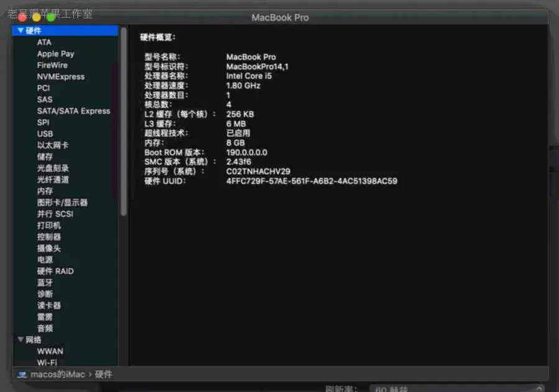Click the processor speed 1.80 GHz
This screenshot has width=559, height=392.
pos(243,86)
